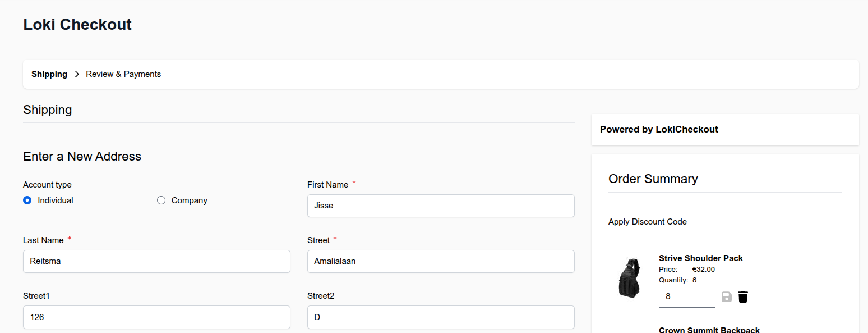Viewport: 868px width, 333px height.
Task: Click the Enter a New Address heading
Action: tap(82, 157)
